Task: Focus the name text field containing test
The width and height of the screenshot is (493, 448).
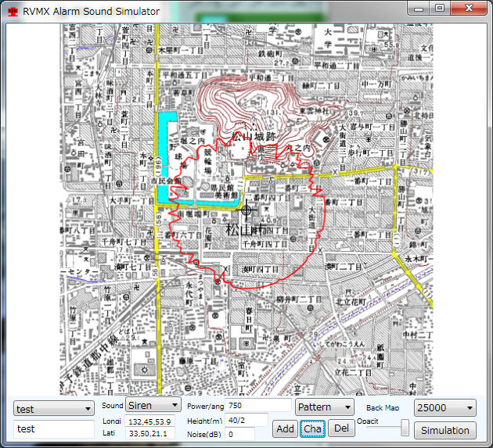Action: point(53,428)
